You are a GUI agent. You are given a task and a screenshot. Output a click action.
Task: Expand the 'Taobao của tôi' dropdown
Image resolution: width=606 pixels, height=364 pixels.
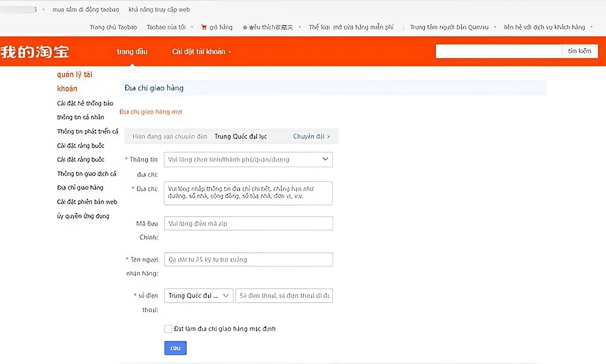[170, 27]
